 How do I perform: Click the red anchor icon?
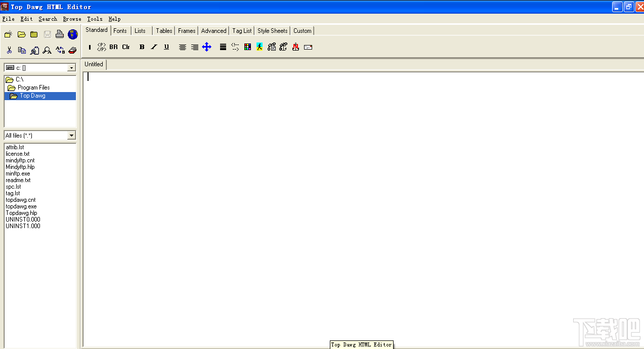295,47
